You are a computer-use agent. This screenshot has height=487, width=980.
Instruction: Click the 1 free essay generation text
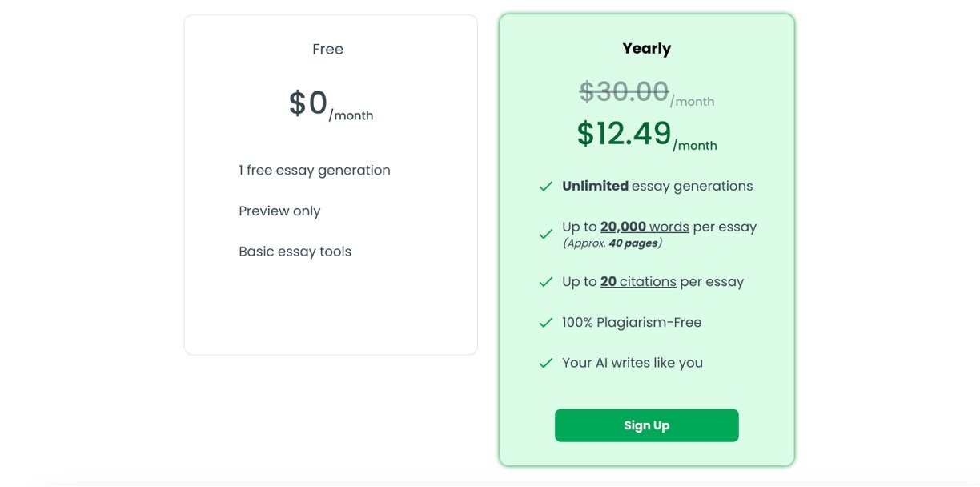pyautogui.click(x=315, y=171)
